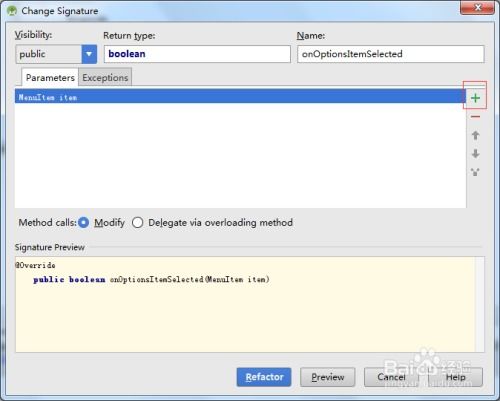Image resolution: width=500 pixels, height=401 pixels.
Task: Click the Preview button
Action: point(328,377)
